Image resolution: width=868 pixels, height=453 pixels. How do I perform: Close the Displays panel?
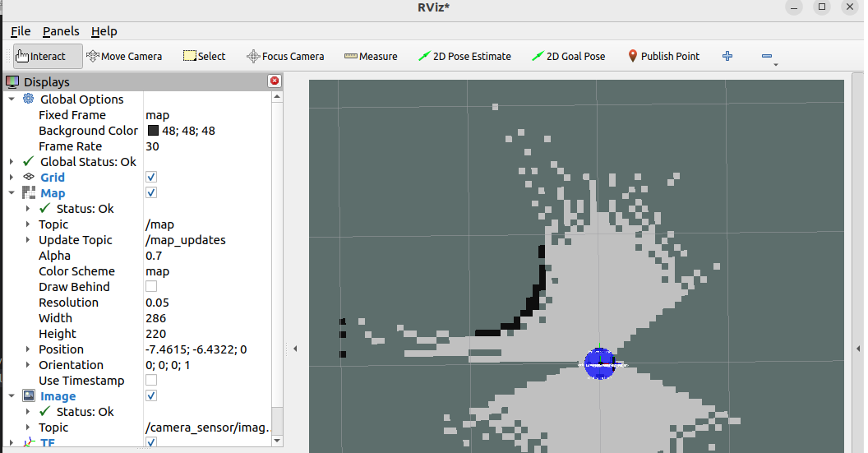tap(275, 81)
